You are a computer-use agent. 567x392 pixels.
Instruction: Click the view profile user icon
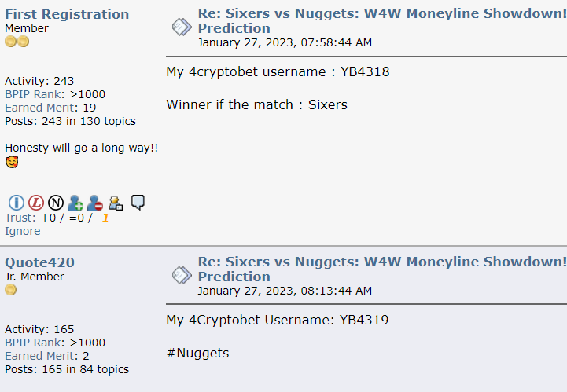[x=116, y=203]
